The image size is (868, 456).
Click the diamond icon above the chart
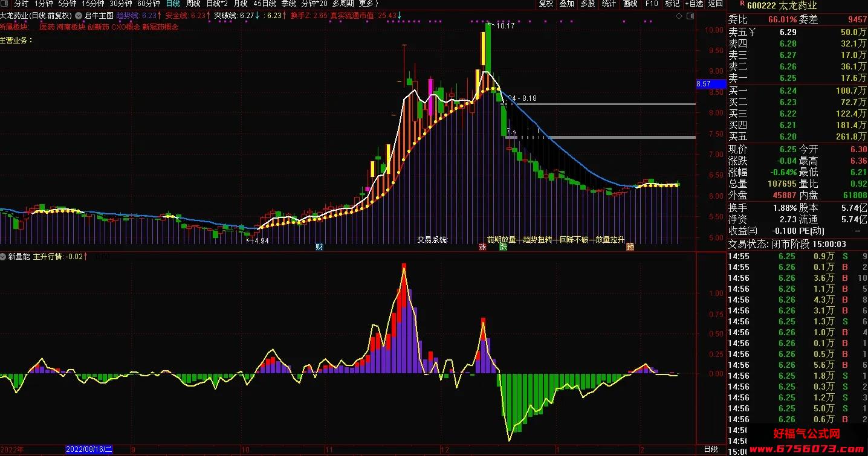click(679, 16)
